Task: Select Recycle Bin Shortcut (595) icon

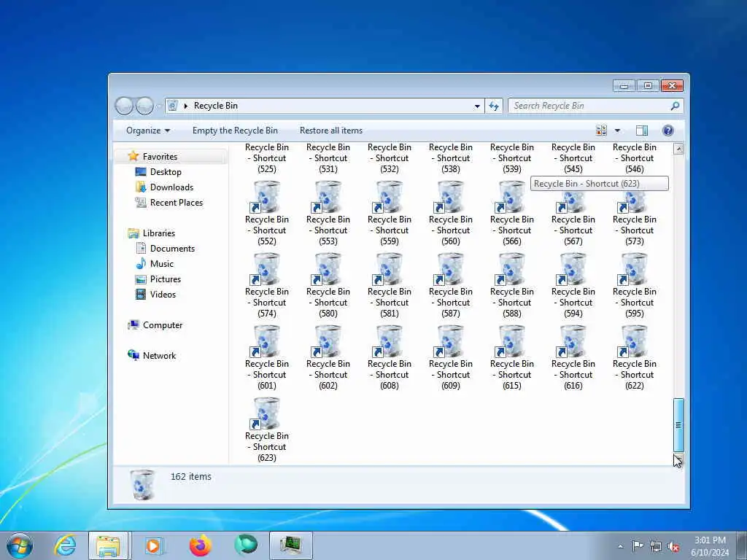Action: coord(634,269)
